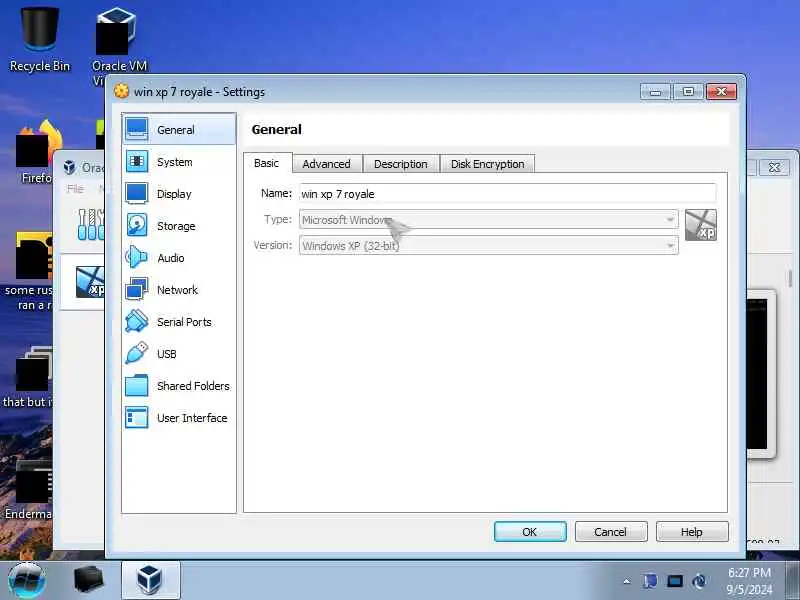Show hidden tray icons arrow
800x600 pixels.
(627, 581)
